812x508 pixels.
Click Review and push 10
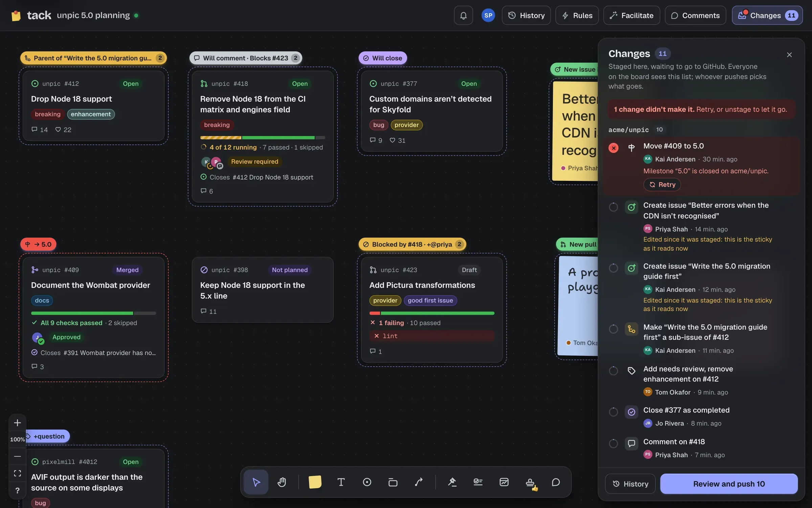[729, 484]
